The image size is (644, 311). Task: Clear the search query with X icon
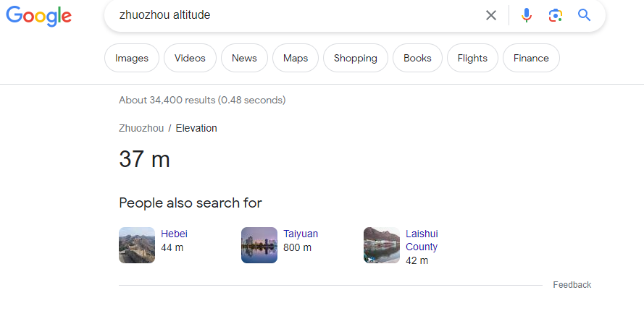pyautogui.click(x=491, y=15)
